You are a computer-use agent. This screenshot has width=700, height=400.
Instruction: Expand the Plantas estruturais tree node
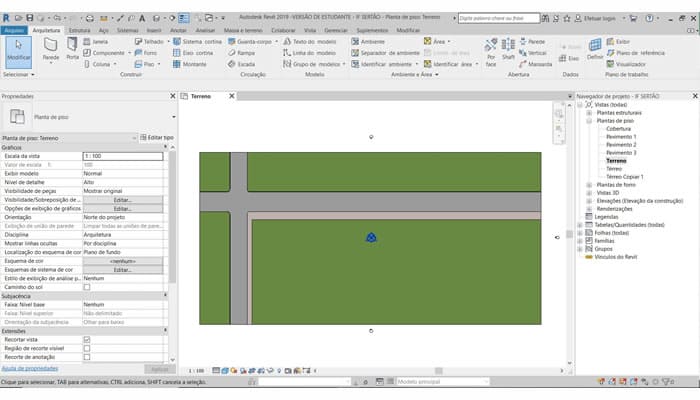pyautogui.click(x=590, y=113)
